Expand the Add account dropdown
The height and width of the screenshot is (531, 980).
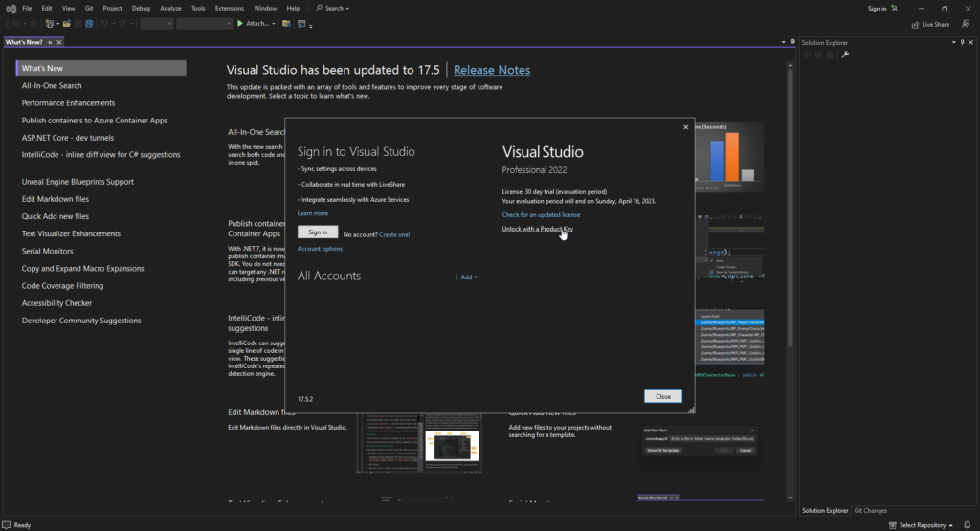465,277
